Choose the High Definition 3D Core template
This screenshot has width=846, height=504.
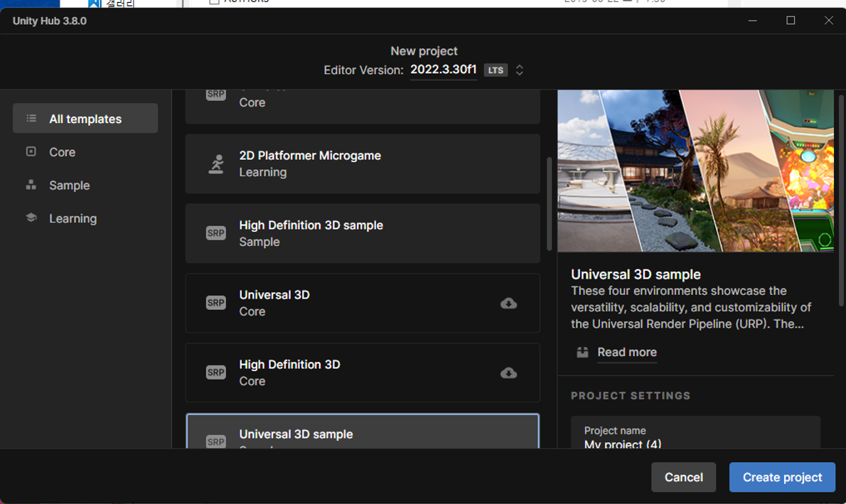pos(363,373)
